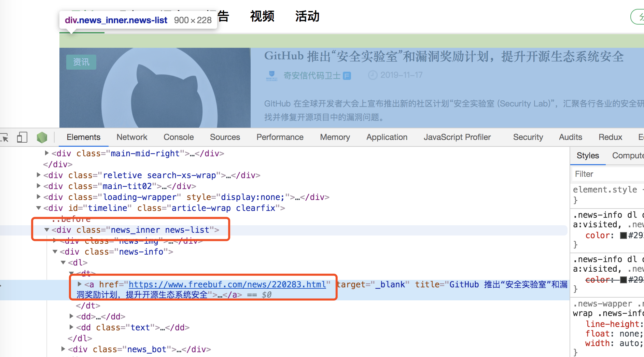Image resolution: width=644 pixels, height=357 pixels.
Task: Select the Console tab
Action: [179, 137]
